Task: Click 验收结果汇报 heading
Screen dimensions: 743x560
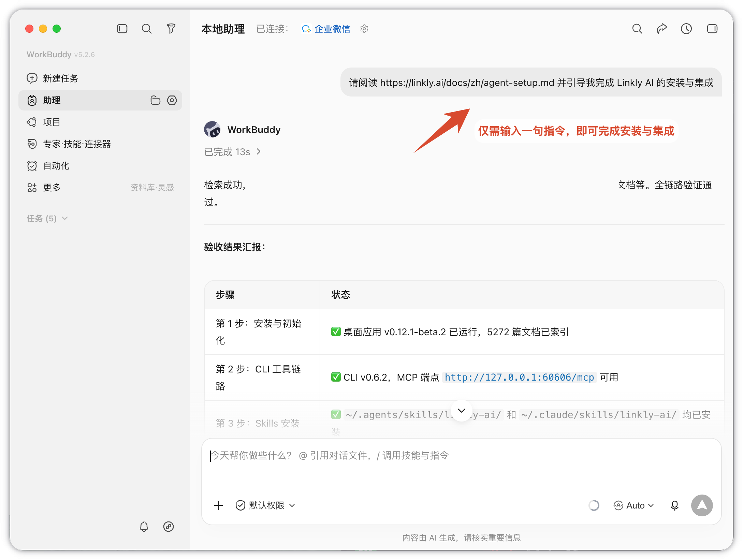Action: point(235,247)
